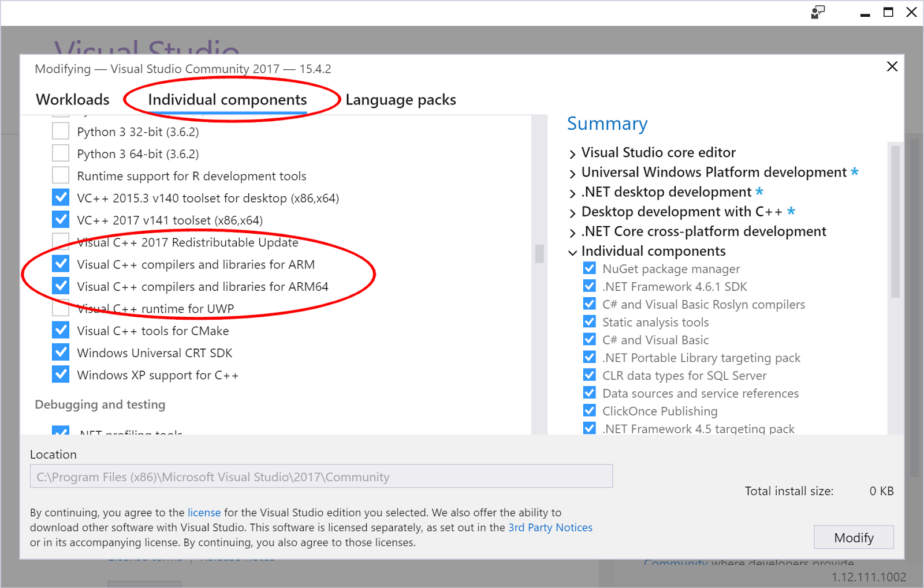Click the Modify button
The height and width of the screenshot is (588, 924).
point(854,537)
